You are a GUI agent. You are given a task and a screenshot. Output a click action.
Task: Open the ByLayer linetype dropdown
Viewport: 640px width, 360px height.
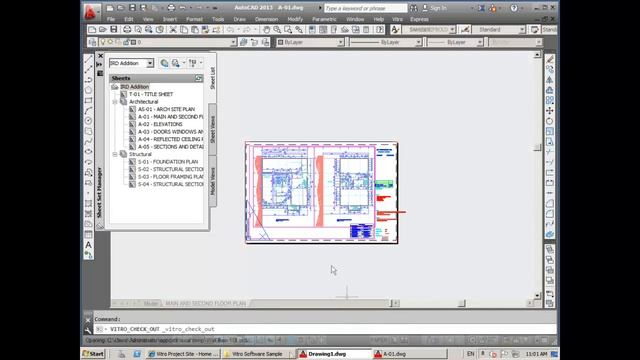point(418,42)
